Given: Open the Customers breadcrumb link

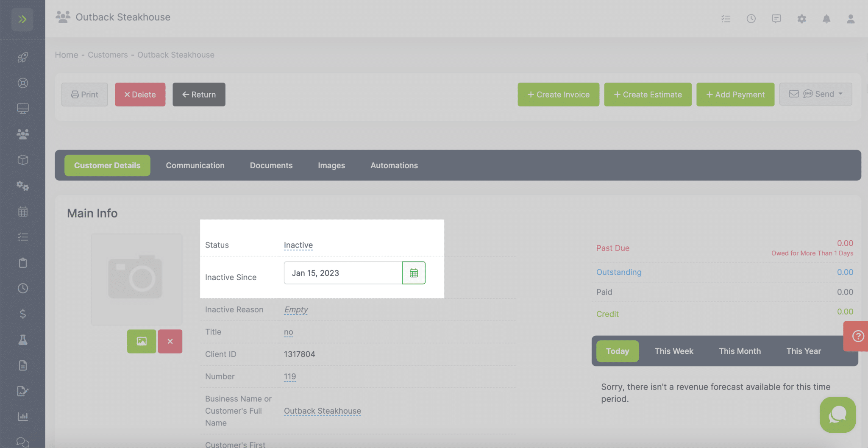Looking at the screenshot, I should 108,55.
